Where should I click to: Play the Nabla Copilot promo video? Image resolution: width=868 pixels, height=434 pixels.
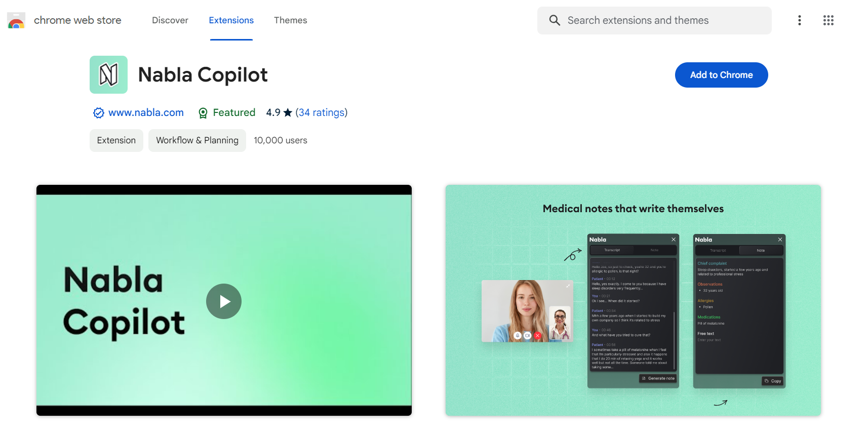click(x=224, y=301)
